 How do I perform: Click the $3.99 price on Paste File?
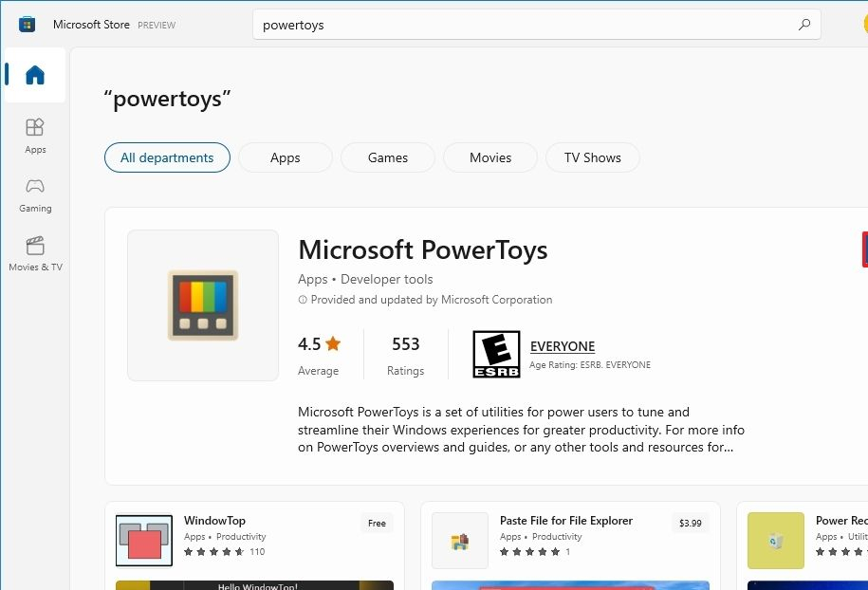point(691,523)
